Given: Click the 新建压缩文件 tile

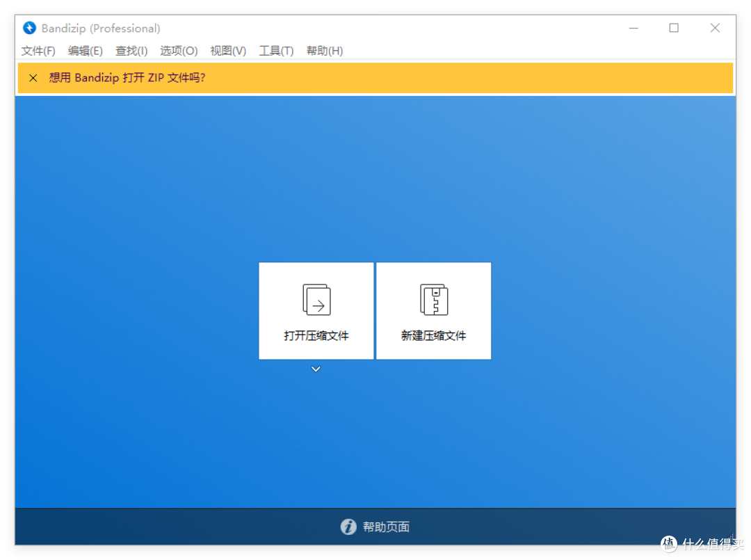Looking at the screenshot, I should [434, 311].
